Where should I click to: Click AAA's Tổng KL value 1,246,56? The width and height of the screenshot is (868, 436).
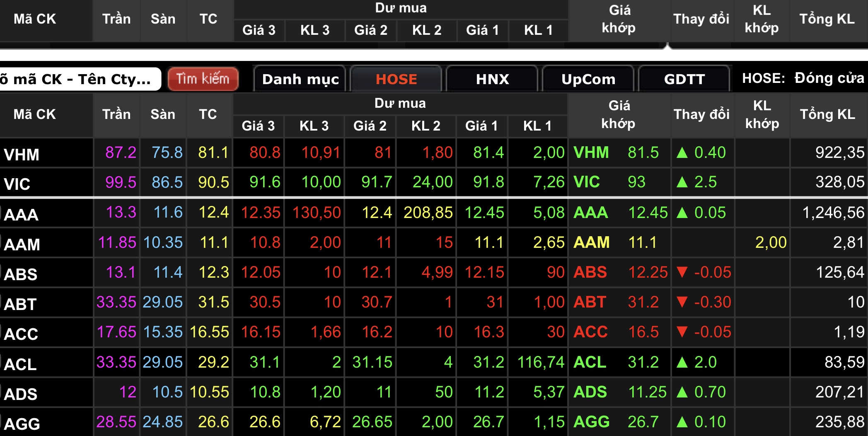pos(833,213)
